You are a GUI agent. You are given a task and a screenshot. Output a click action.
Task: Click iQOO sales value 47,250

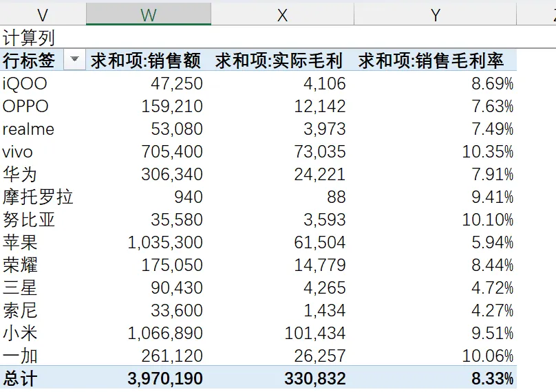[x=177, y=84]
